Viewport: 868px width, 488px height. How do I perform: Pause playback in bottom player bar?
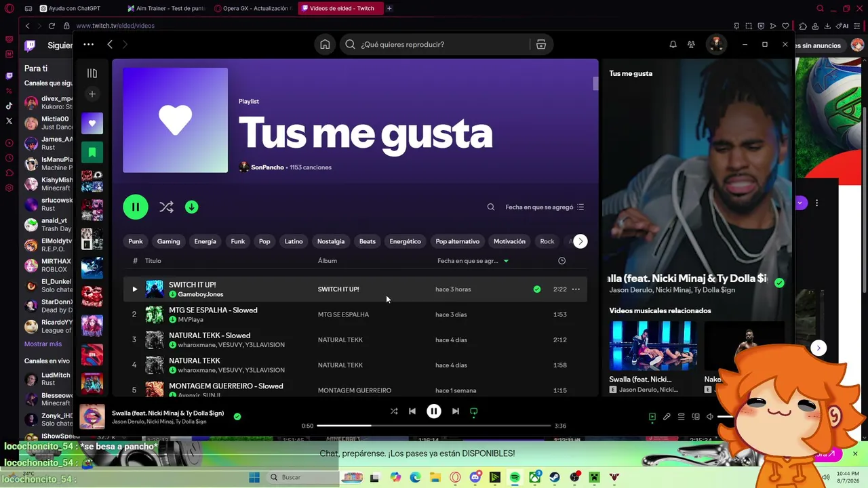434,411
